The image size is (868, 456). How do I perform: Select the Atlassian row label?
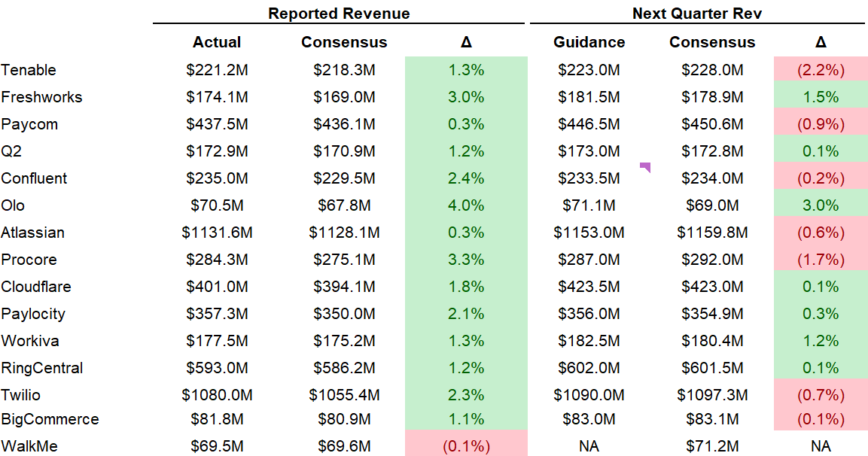[32, 233]
